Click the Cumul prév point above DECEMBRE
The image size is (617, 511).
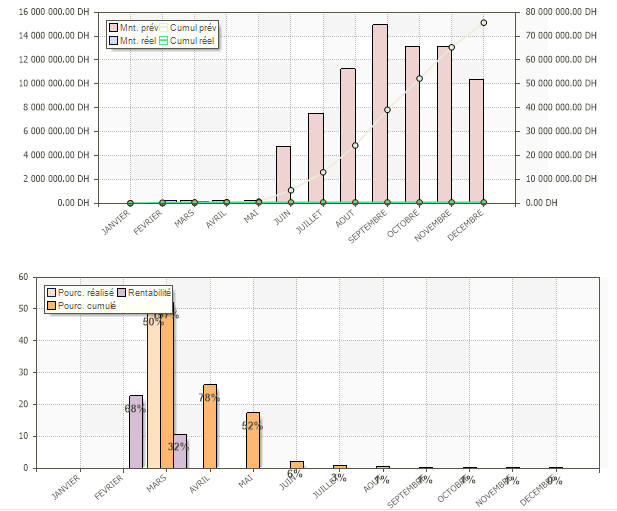pyautogui.click(x=484, y=22)
